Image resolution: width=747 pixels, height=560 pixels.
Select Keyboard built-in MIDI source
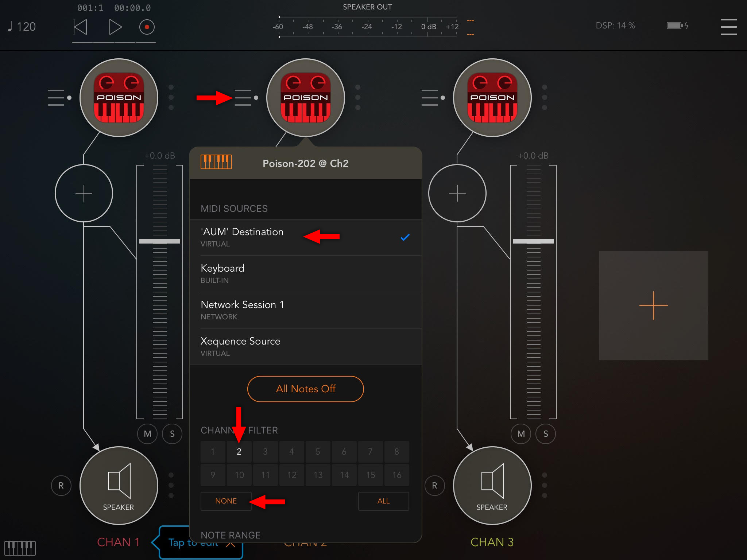point(306,274)
